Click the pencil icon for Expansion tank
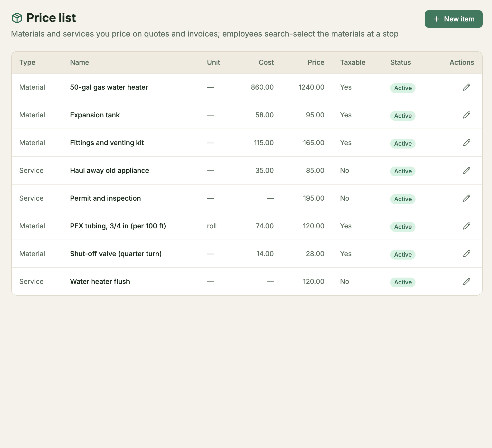This screenshot has width=492, height=448. click(466, 115)
